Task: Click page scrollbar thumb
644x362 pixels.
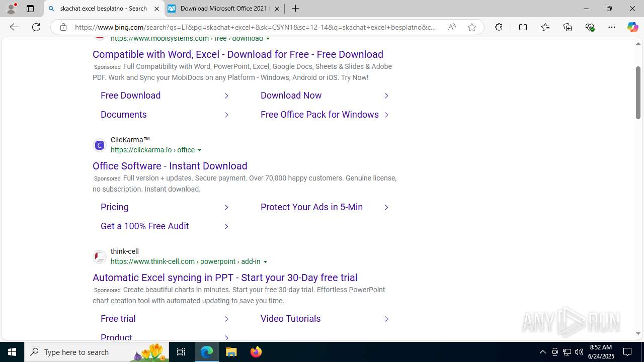Action: coord(638,93)
